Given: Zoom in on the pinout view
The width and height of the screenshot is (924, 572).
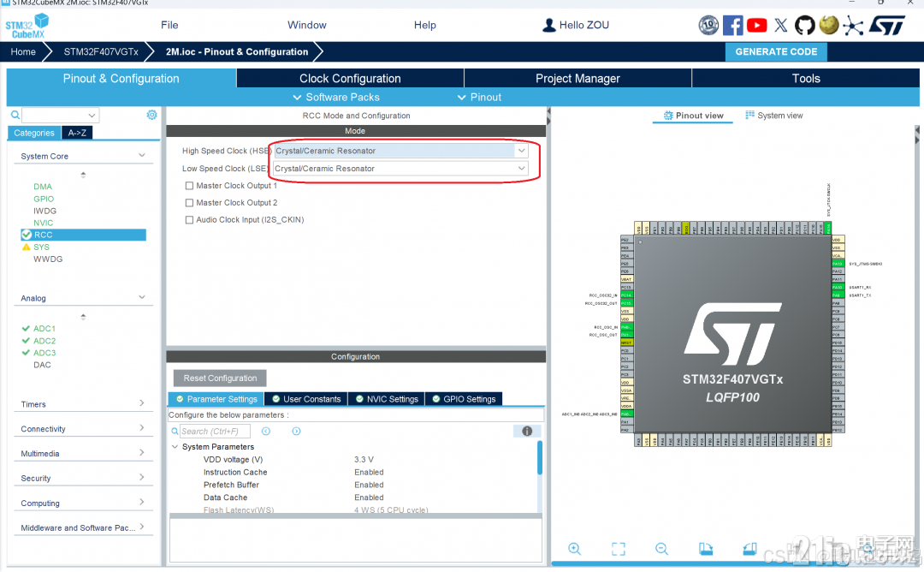Looking at the screenshot, I should [575, 549].
